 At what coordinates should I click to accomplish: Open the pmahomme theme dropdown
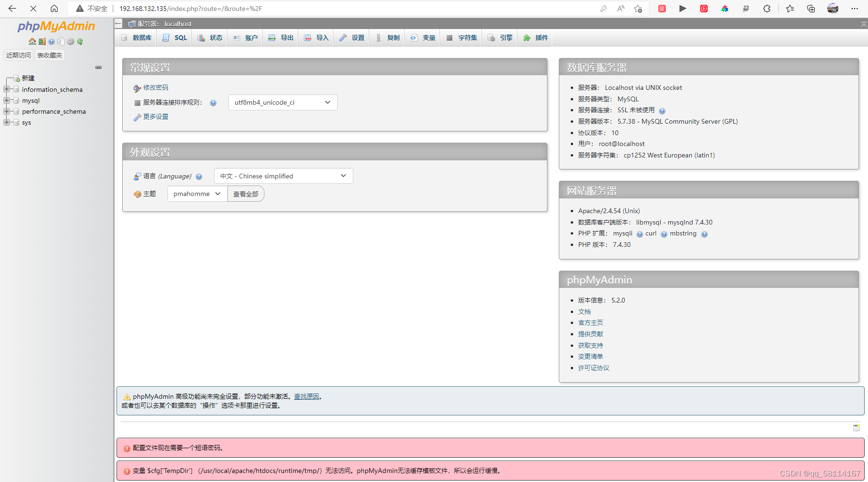[197, 194]
